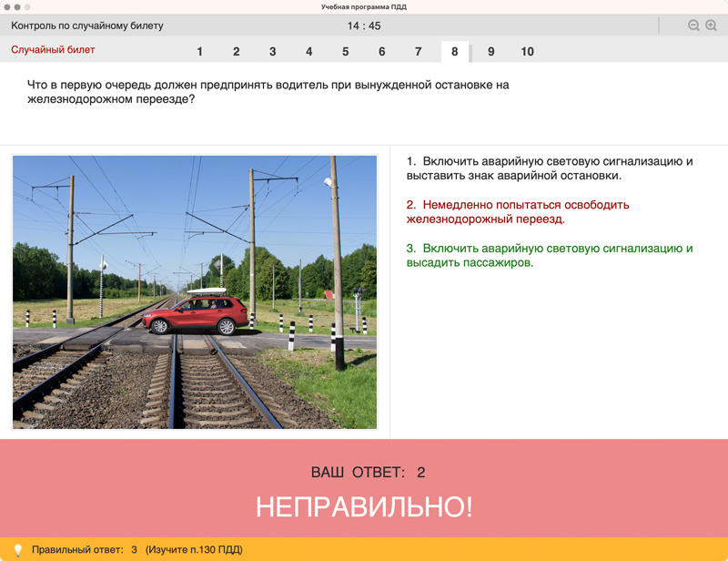Go to question 3 tab
Image resolution: width=728 pixels, height=561 pixels.
272,52
